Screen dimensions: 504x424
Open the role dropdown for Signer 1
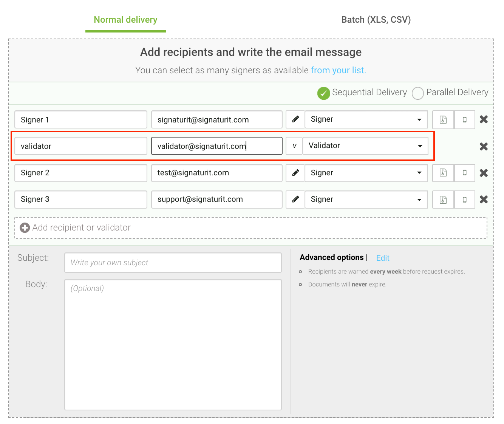point(366,119)
